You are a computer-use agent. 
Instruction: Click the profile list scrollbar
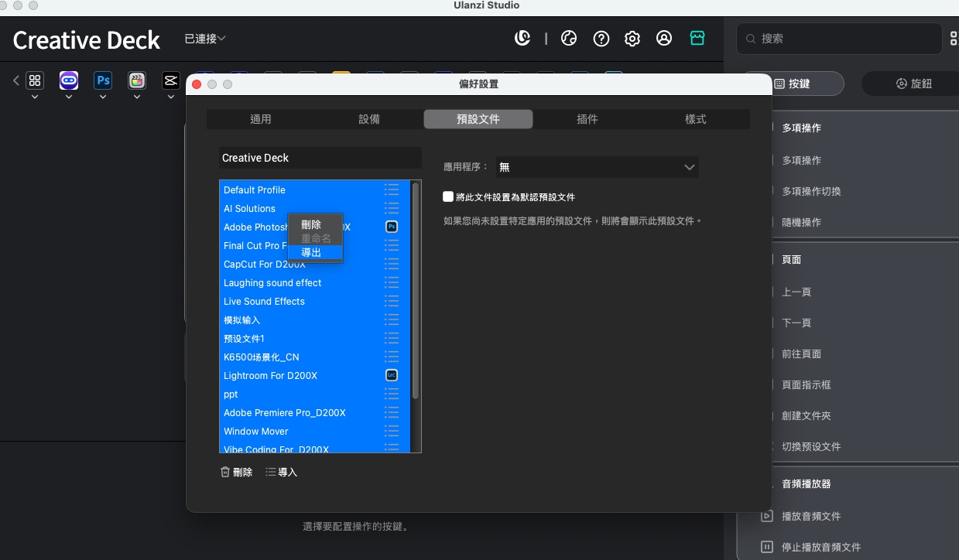pos(416,291)
